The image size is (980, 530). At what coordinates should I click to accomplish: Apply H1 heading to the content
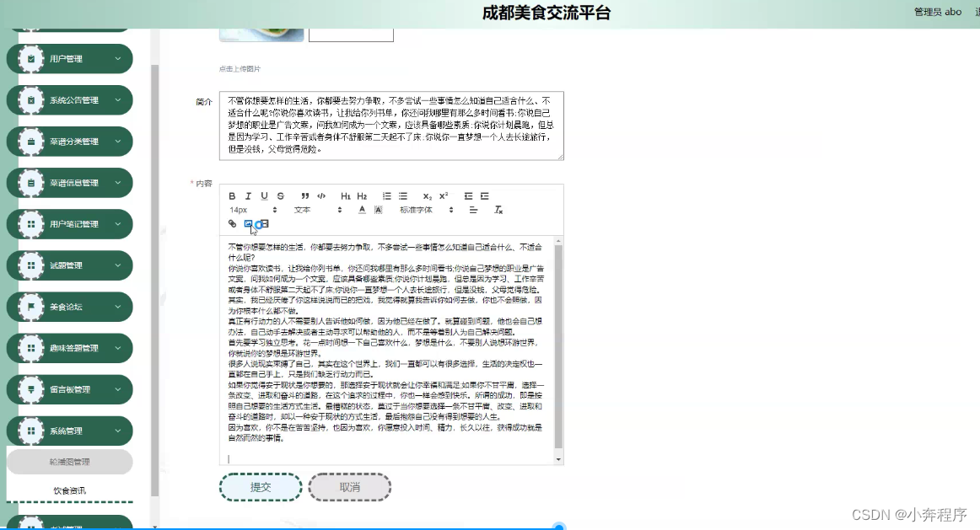coord(346,196)
